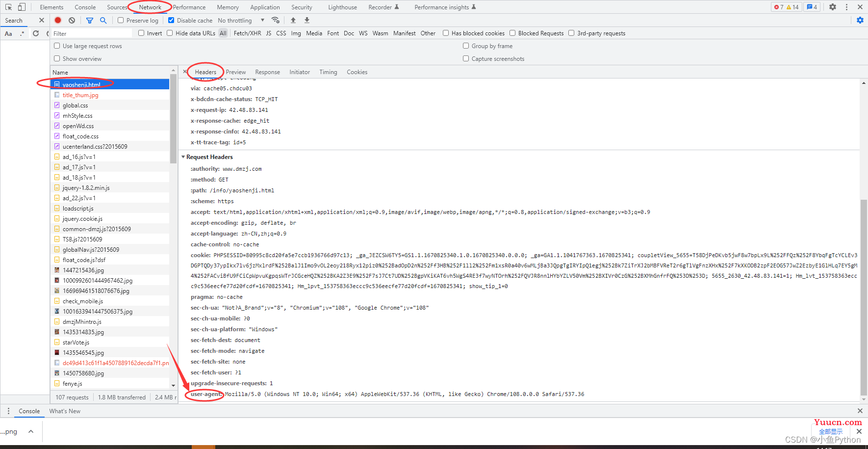Switch to the Application tab
This screenshot has width=868, height=449.
[x=265, y=7]
